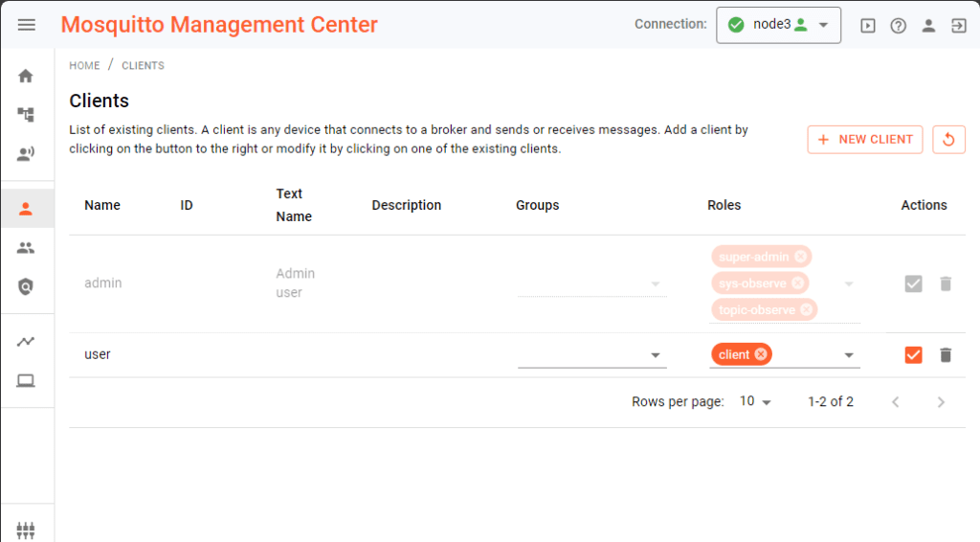This screenshot has width=980, height=542.
Task: Toggle the enabled checkbox for user
Action: pyautogui.click(x=913, y=355)
